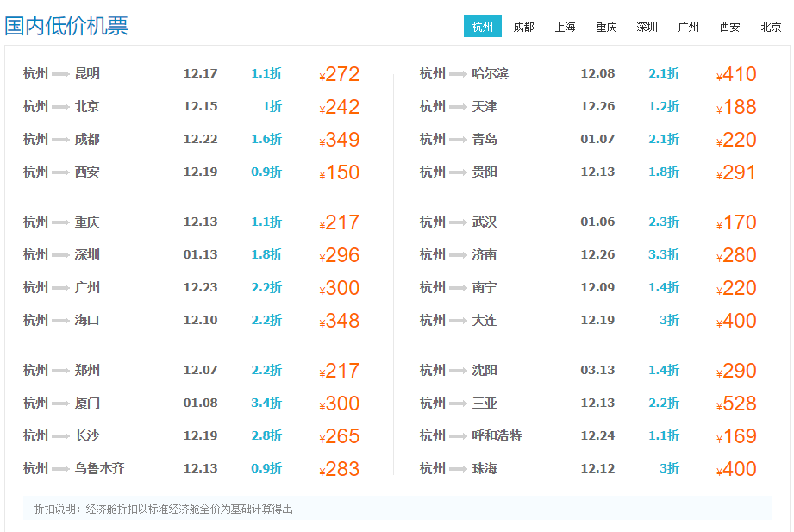This screenshot has height=532, width=794.
Task: Click the 国内低价机票 heading
Action: pos(66,26)
